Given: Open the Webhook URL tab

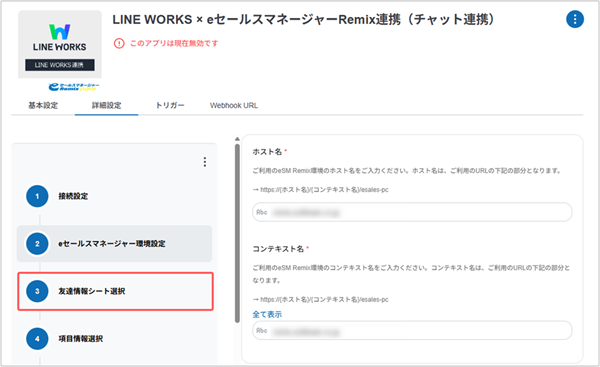Looking at the screenshot, I should click(x=234, y=106).
